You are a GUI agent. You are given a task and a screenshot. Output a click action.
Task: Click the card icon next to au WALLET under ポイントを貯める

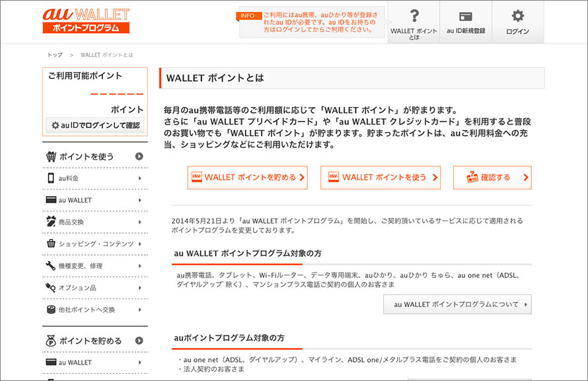coord(51,362)
